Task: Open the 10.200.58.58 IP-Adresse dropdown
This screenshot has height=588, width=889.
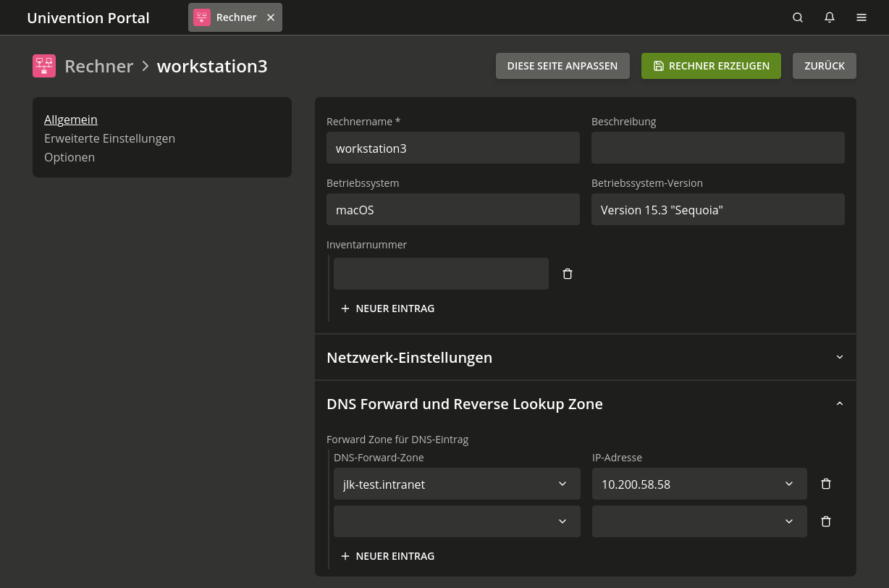Action: (x=789, y=484)
